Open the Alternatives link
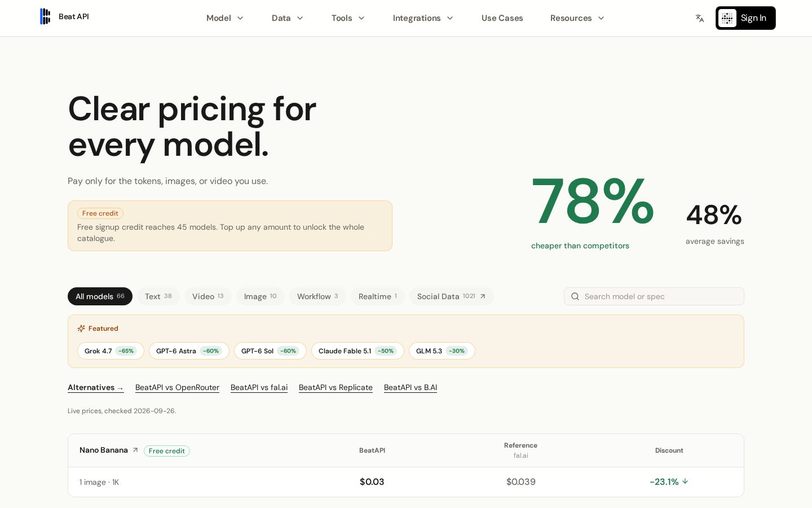The width and height of the screenshot is (812, 508). click(x=96, y=387)
